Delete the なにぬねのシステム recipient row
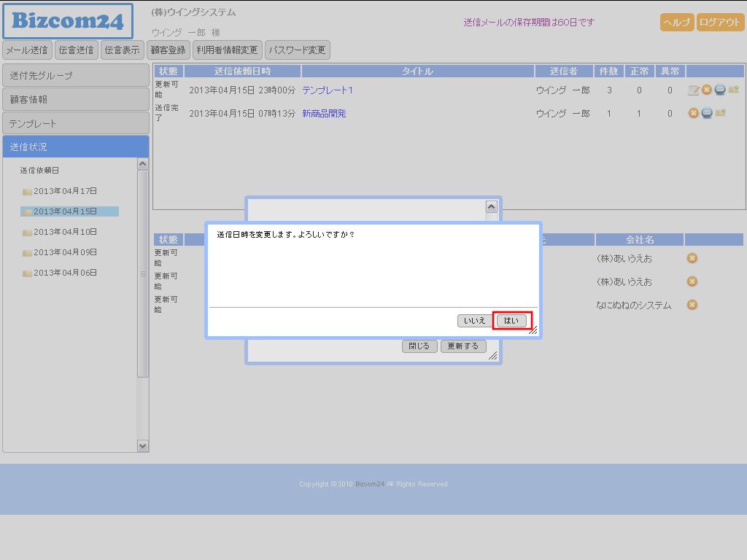Screen dimensions: 747x560 (x=692, y=305)
